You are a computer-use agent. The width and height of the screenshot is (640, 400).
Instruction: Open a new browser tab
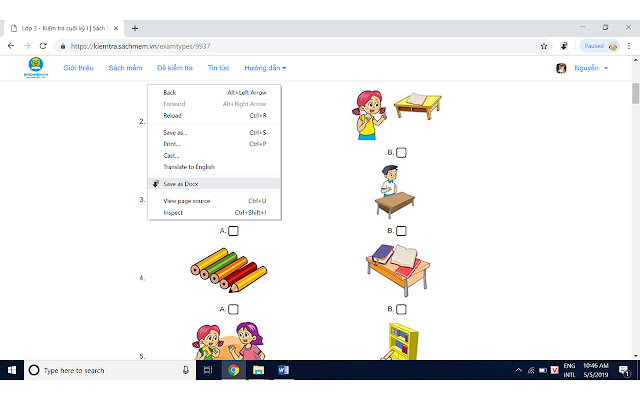(x=135, y=28)
